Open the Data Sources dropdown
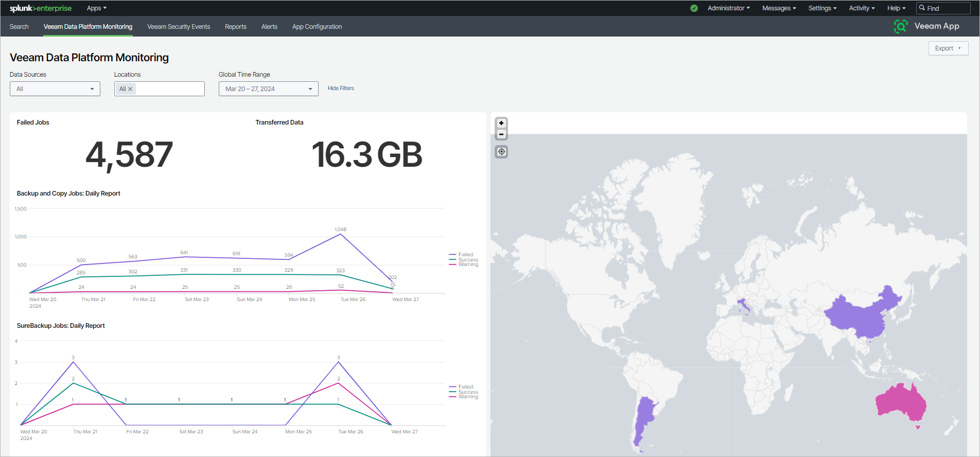Viewport: 980px width, 457px height. click(x=55, y=89)
